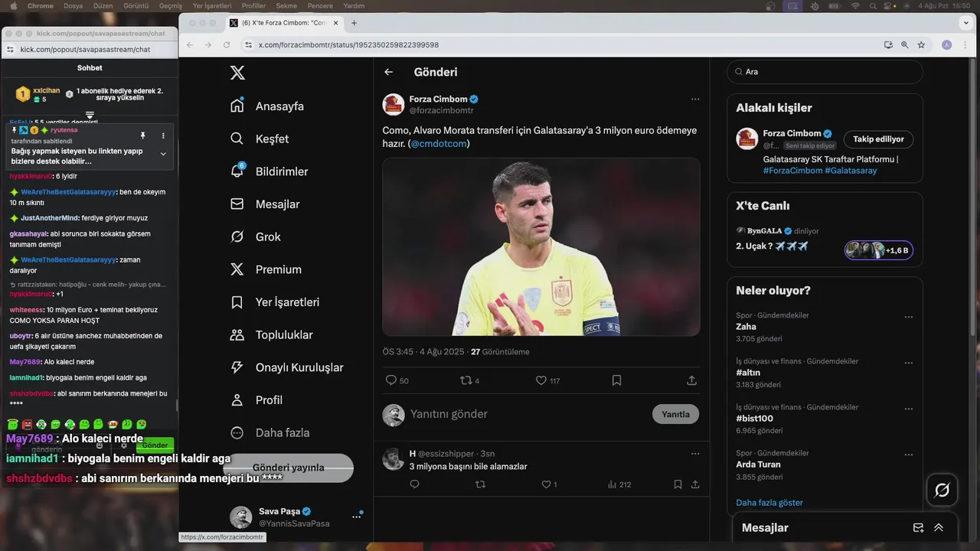The height and width of the screenshot is (551, 980).
Task: Open Chrome's three-dot menu
Action: coord(966,45)
